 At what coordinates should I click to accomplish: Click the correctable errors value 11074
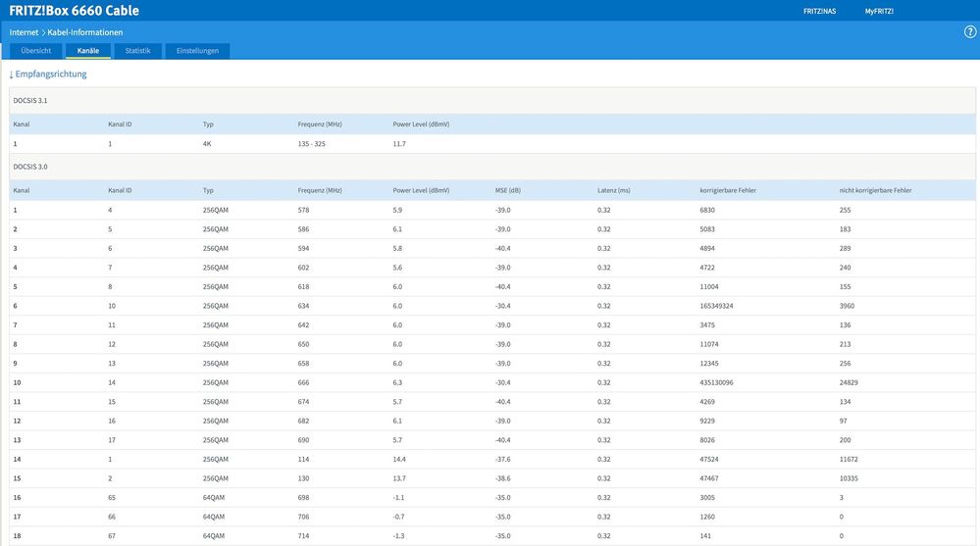[709, 344]
